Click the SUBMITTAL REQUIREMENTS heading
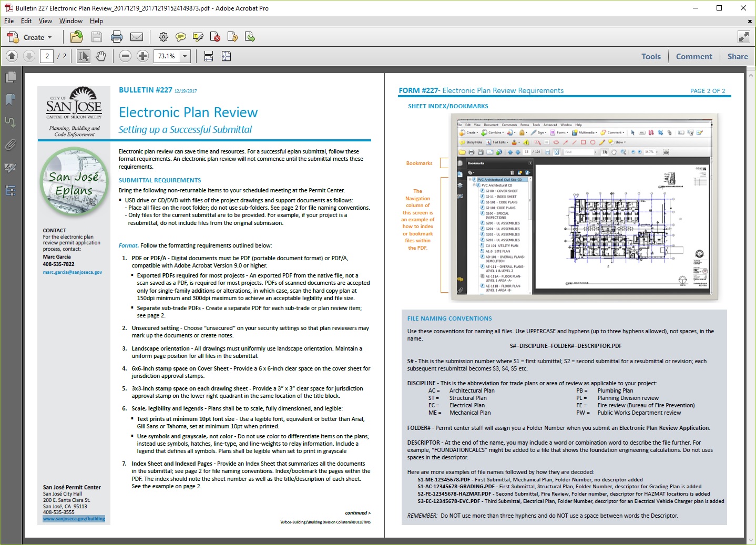The width and height of the screenshot is (756, 545). point(160,180)
